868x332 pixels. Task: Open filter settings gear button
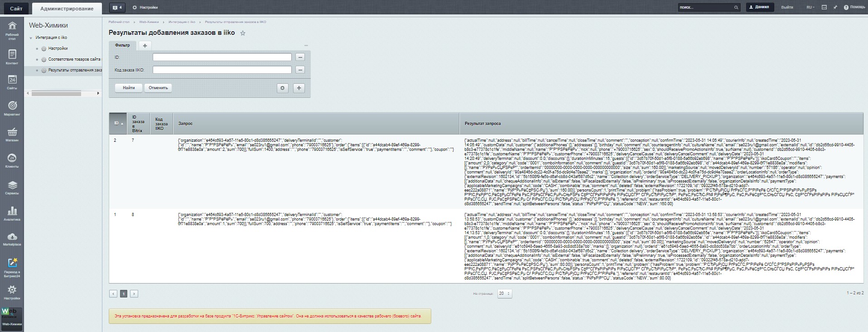pos(283,88)
